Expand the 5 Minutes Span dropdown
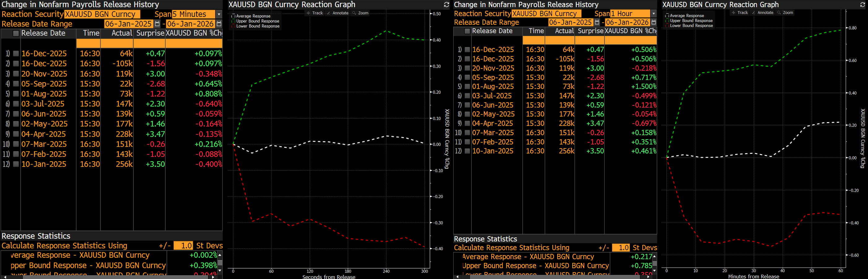This screenshot has height=279, width=868. [x=219, y=15]
